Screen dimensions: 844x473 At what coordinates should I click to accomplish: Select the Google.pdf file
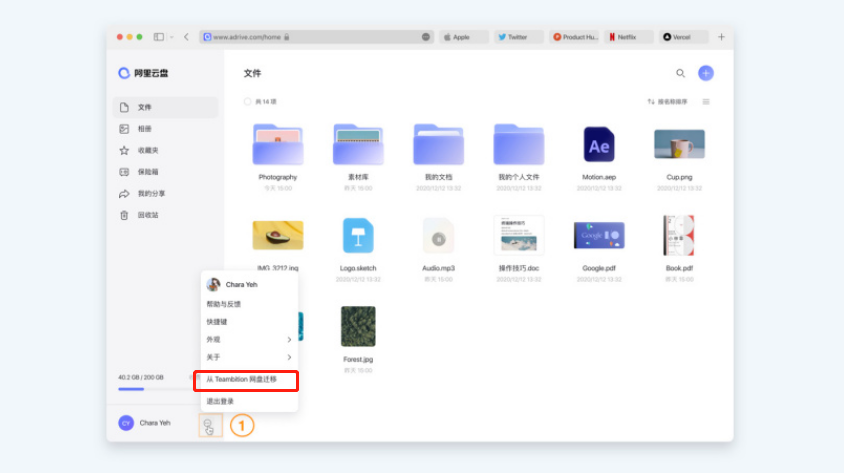(599, 235)
